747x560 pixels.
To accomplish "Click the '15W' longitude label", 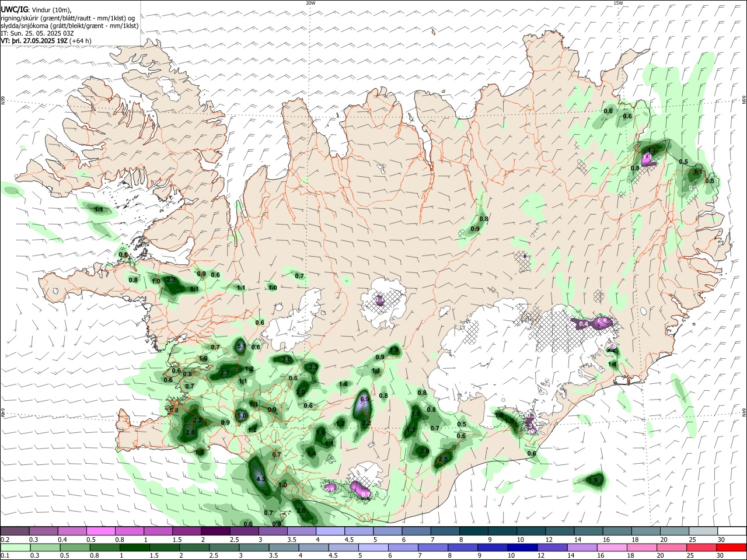I will pyautogui.click(x=618, y=3).
